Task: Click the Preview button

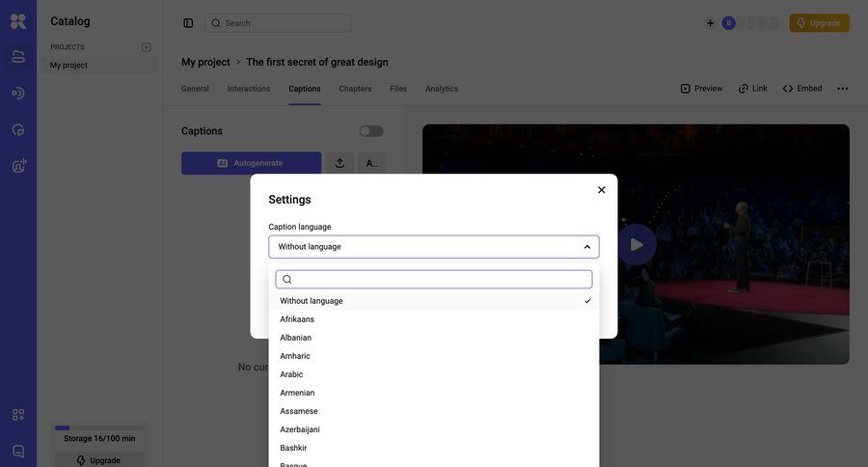Action: pyautogui.click(x=701, y=89)
